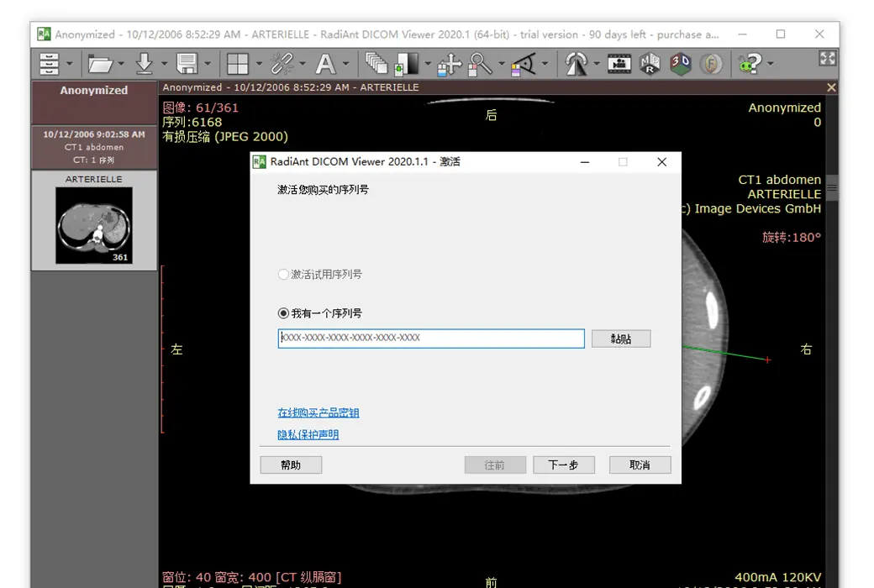Screen dimensions: 874x588
Task: Click the 帮助 help button
Action: coord(291,465)
